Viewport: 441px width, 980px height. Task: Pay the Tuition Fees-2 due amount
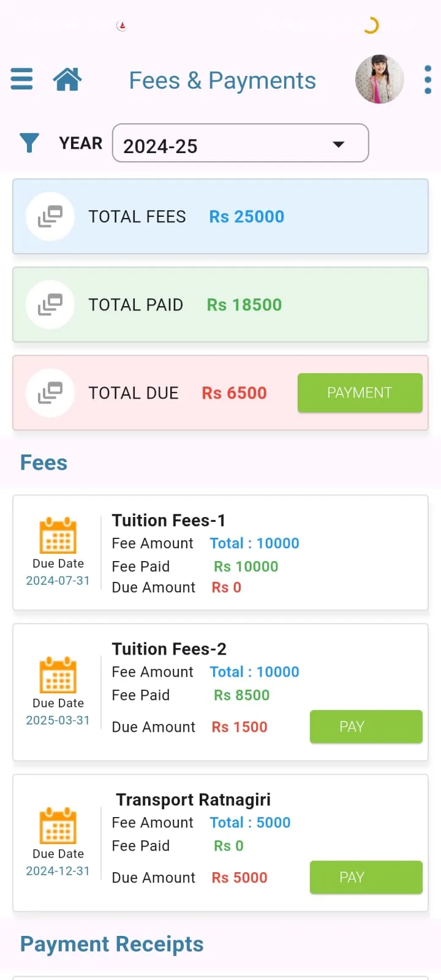coord(366,726)
